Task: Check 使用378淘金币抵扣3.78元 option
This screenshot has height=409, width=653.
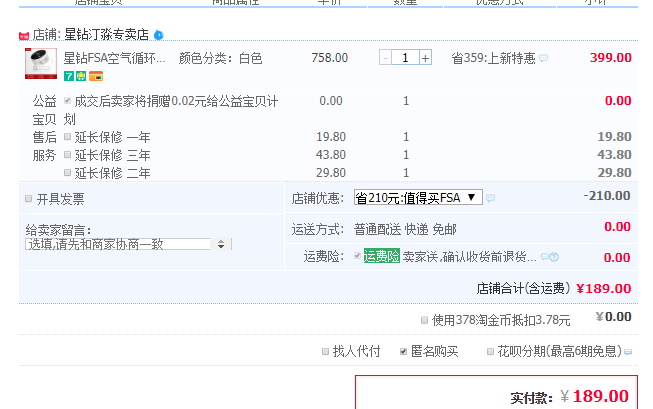Action: pos(424,320)
